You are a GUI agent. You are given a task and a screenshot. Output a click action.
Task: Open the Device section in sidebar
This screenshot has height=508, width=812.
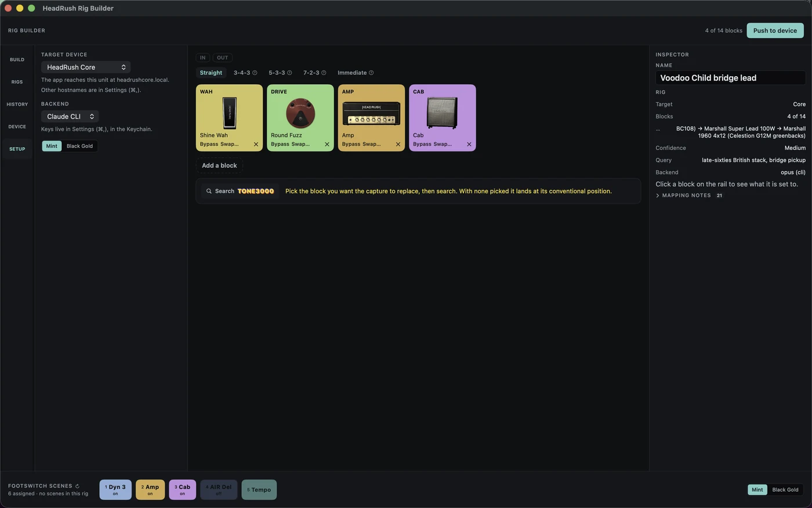coord(17,127)
